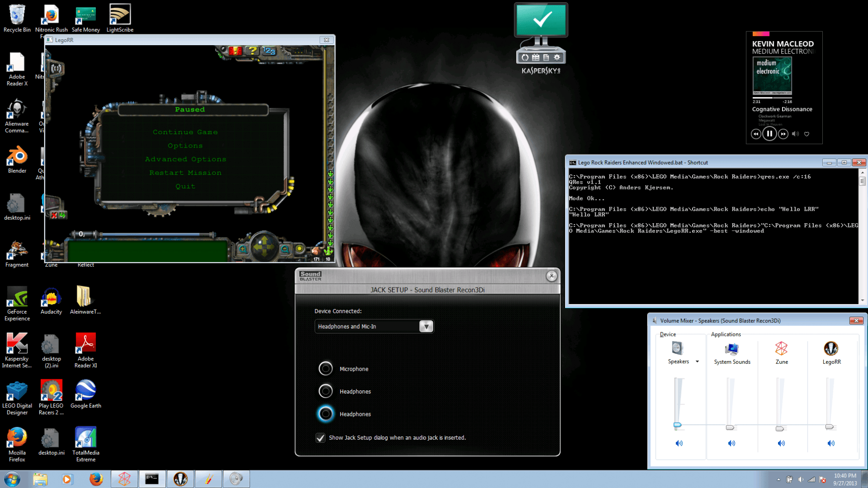868x488 pixels.
Task: Mute System Sounds in Volume Mixer
Action: click(x=731, y=443)
